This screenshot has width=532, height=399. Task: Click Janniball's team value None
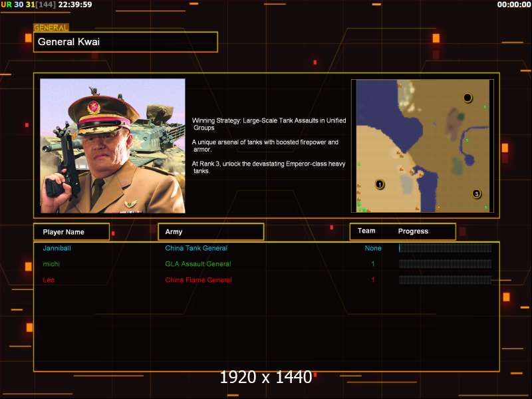point(373,248)
